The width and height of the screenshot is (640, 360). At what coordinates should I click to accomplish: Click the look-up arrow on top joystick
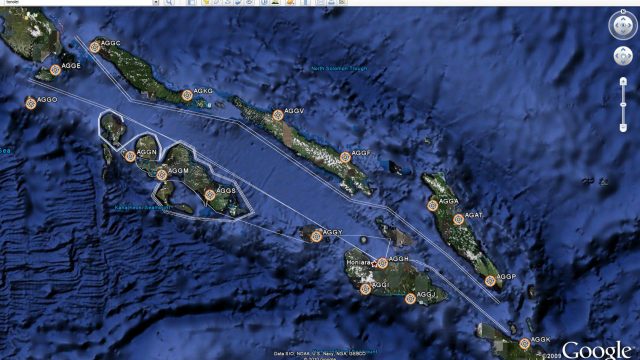pyautogui.click(x=623, y=18)
